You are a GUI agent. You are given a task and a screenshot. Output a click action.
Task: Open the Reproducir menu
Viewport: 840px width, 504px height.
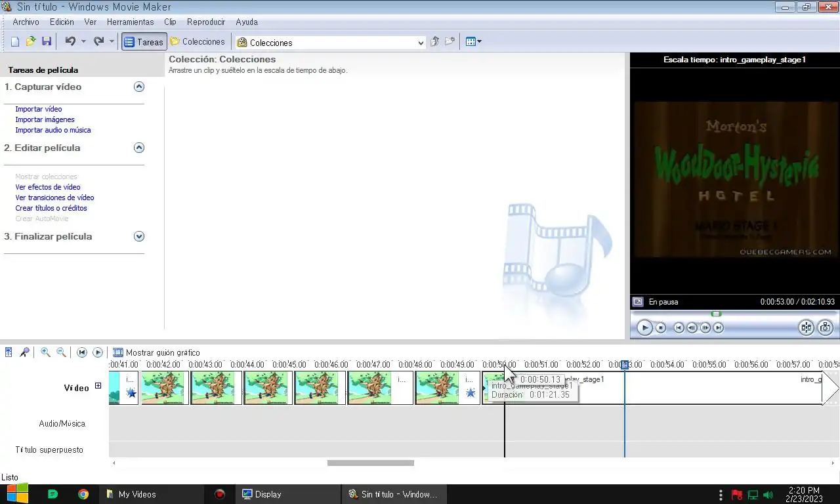click(x=206, y=22)
